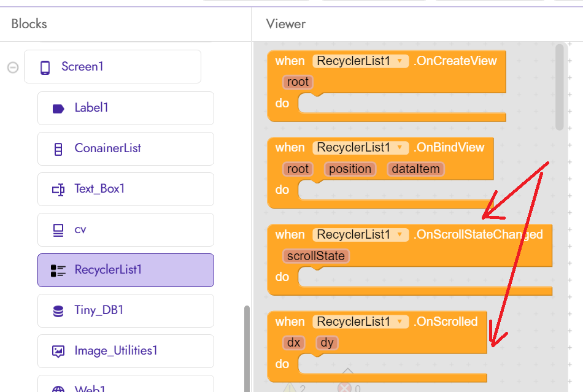Click the Text_Box1 textbox icon
The width and height of the screenshot is (583, 392).
[x=57, y=189]
